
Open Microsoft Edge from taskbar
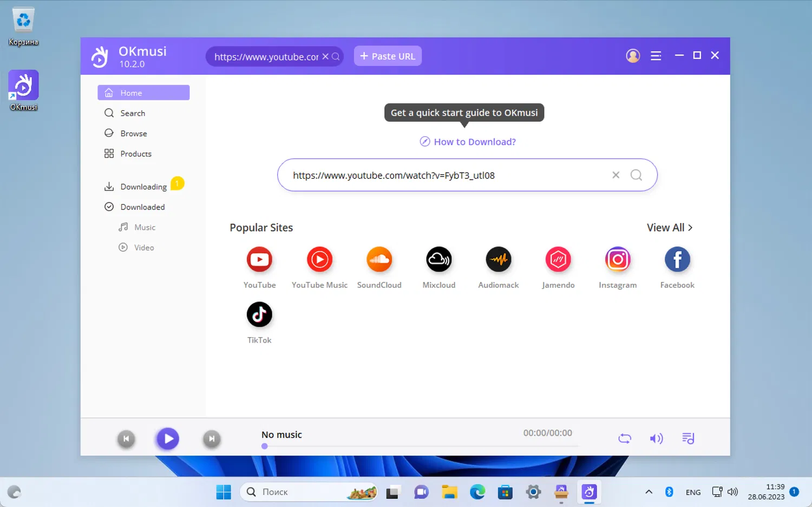477,492
